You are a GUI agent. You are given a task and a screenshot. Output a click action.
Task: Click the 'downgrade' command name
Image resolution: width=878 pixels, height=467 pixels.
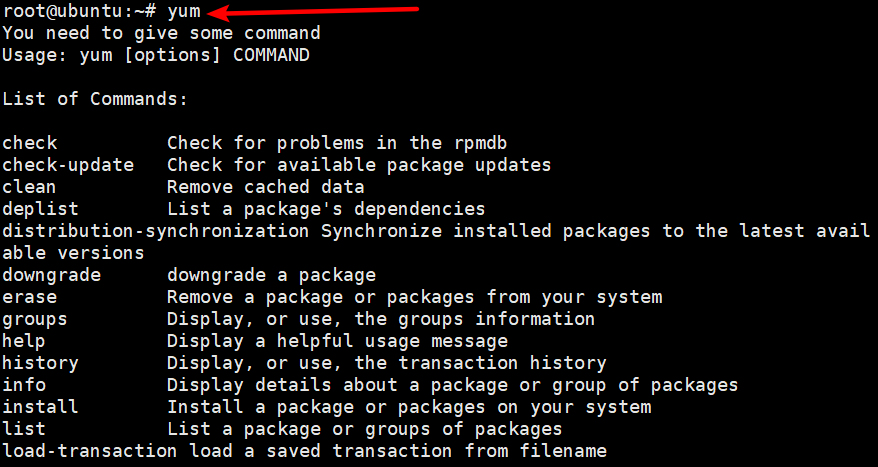pos(52,275)
